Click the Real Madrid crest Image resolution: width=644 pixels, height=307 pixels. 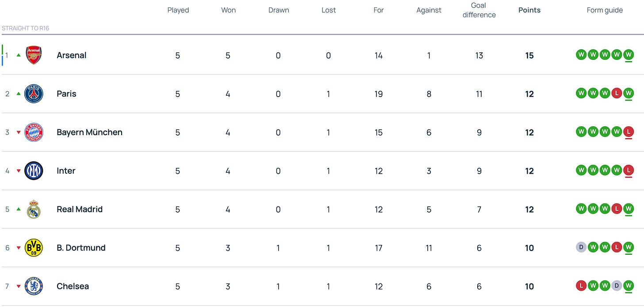[x=34, y=210]
